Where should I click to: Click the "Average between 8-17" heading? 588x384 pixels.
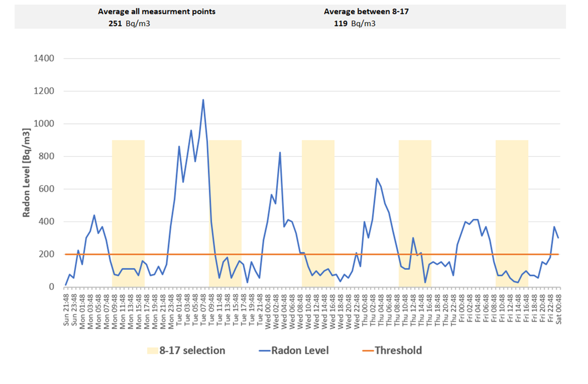pyautogui.click(x=366, y=12)
